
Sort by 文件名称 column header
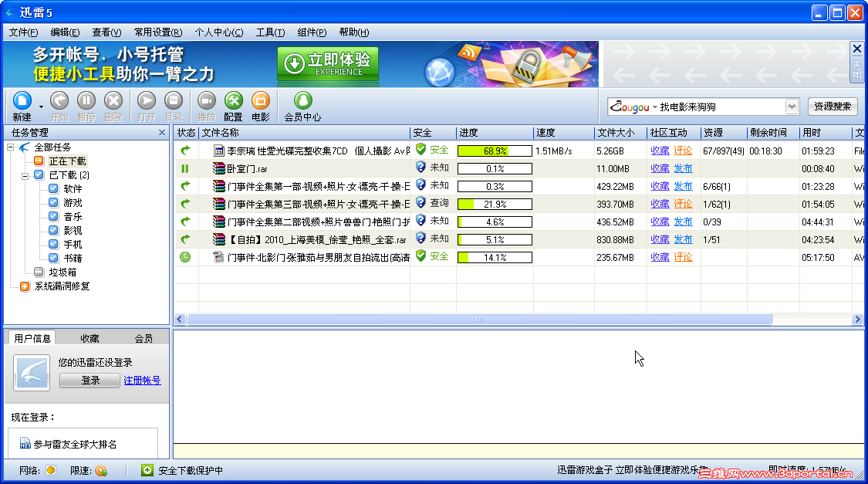pyautogui.click(x=304, y=132)
